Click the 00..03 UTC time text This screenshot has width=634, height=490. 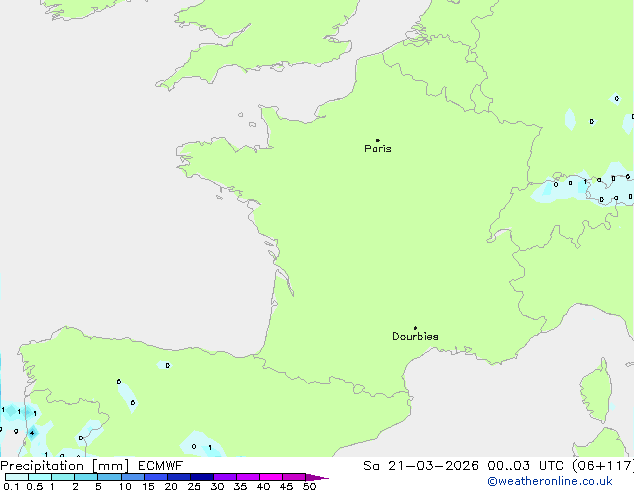tap(526, 466)
